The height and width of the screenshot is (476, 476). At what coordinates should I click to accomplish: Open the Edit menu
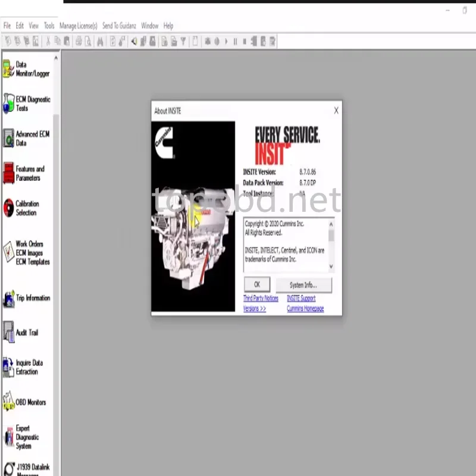coord(20,26)
